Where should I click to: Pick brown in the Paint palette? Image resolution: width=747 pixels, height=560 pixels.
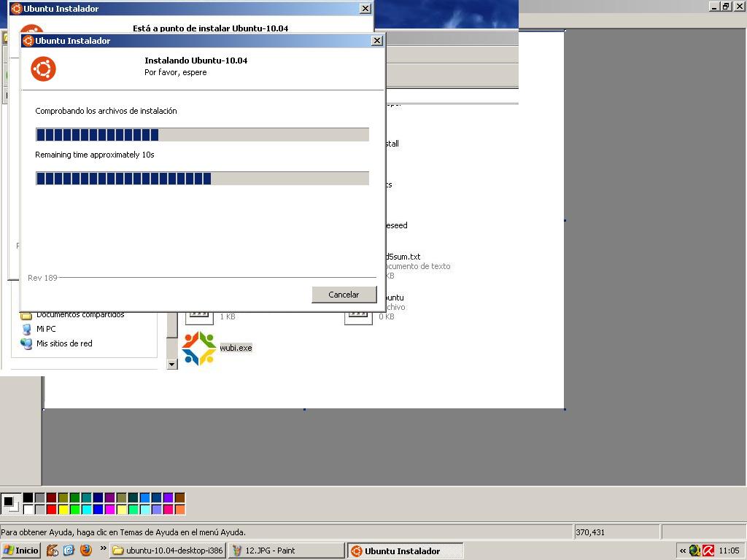[x=179, y=497]
